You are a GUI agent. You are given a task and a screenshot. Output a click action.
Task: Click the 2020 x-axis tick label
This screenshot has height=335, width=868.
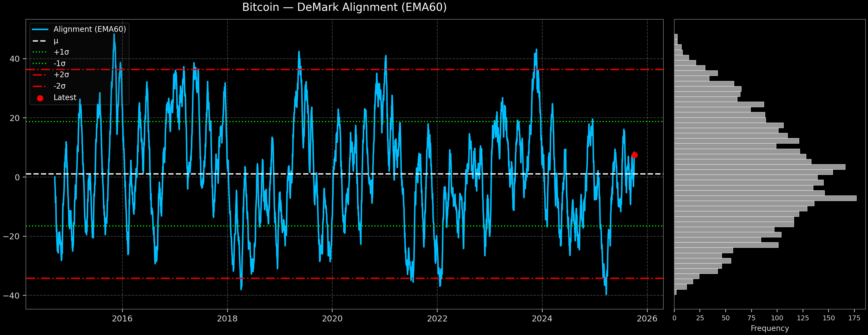332,318
